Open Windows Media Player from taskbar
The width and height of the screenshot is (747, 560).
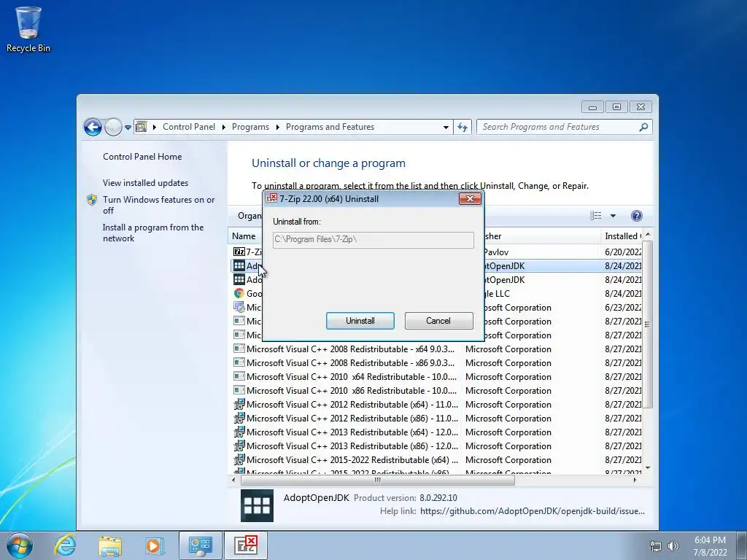153,545
